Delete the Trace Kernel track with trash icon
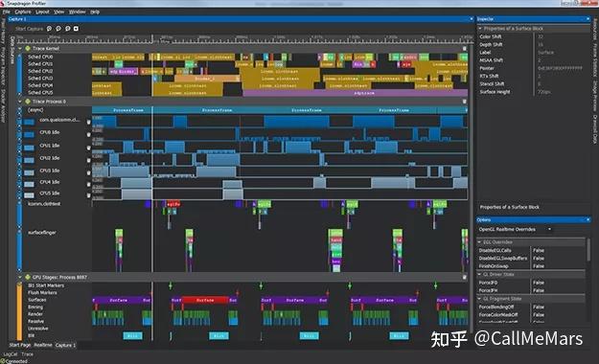This screenshot has height=364, width=599. pyautogui.click(x=465, y=49)
